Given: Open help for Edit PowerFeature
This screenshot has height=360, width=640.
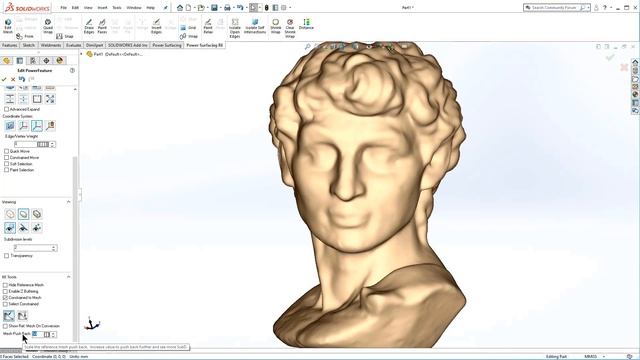Looking at the screenshot, I should pyautogui.click(x=72, y=70).
